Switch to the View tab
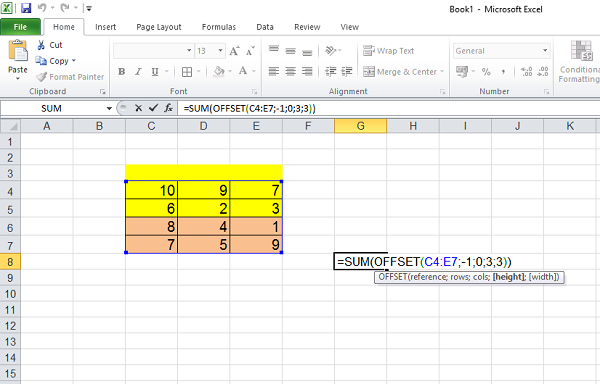The height and width of the screenshot is (384, 600). [x=350, y=27]
